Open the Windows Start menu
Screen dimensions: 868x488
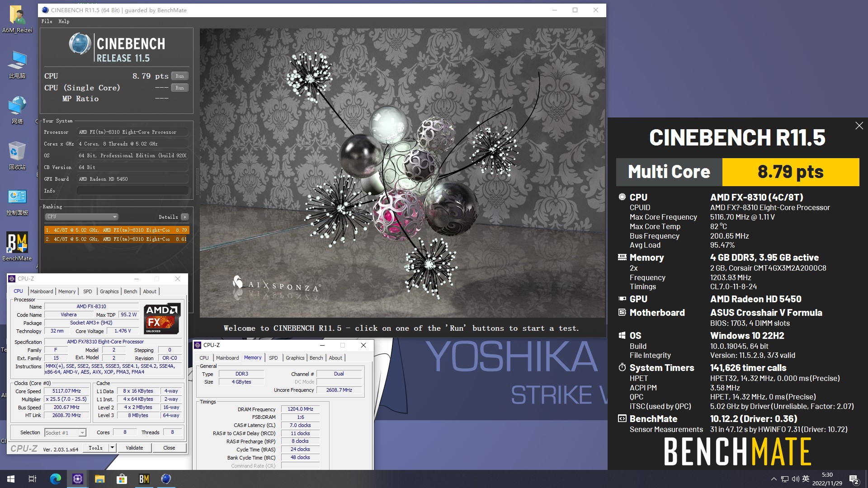coord(11,479)
